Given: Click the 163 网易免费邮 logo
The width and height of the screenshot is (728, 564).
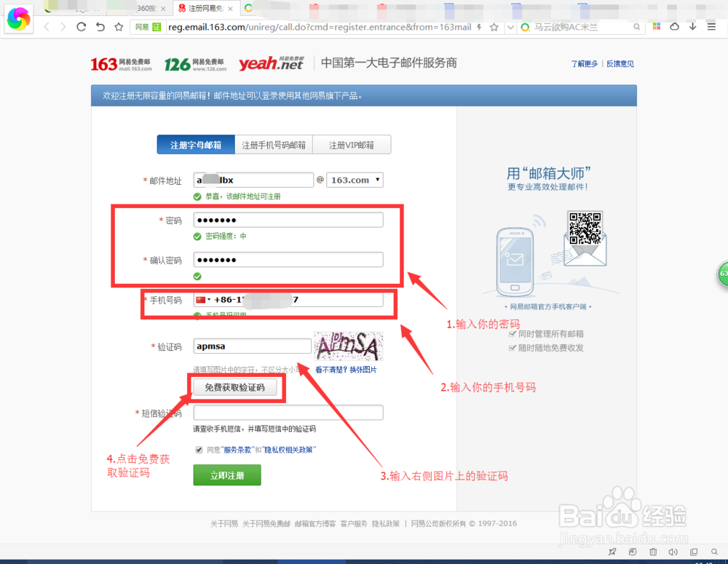Looking at the screenshot, I should (x=121, y=64).
